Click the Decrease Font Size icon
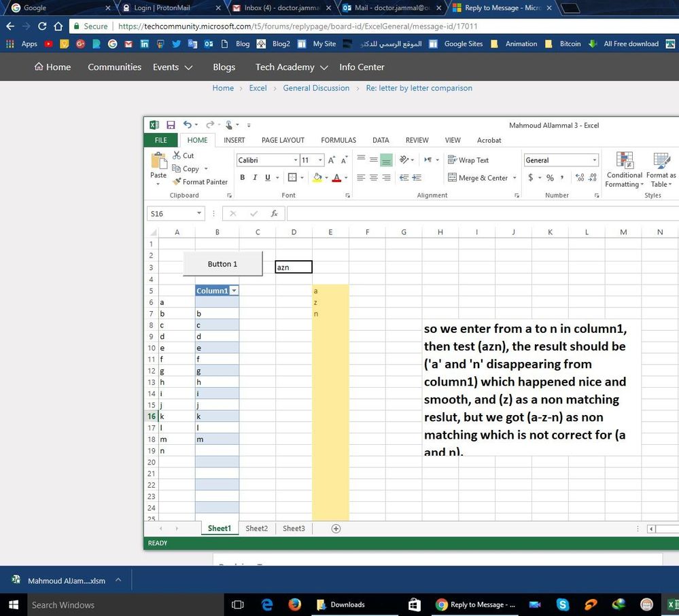This screenshot has width=679, height=616. click(x=345, y=160)
